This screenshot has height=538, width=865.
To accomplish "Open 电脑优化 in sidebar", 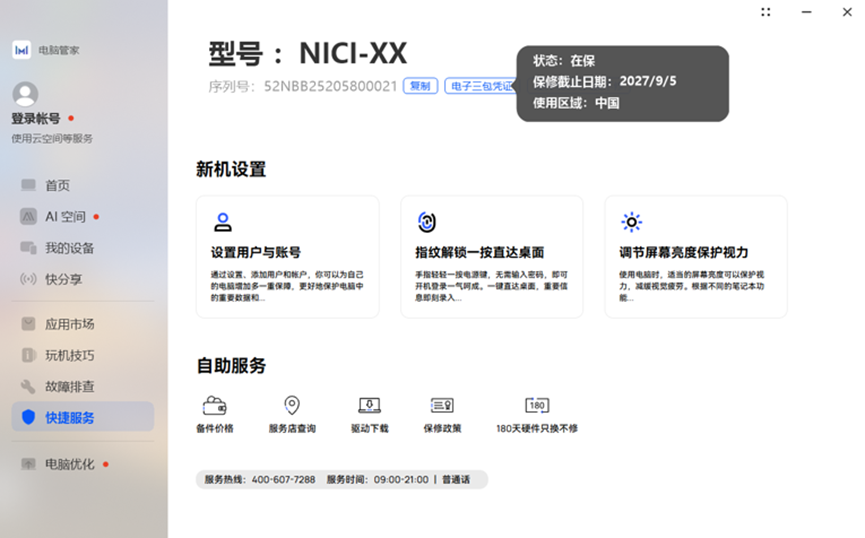I will [x=69, y=464].
